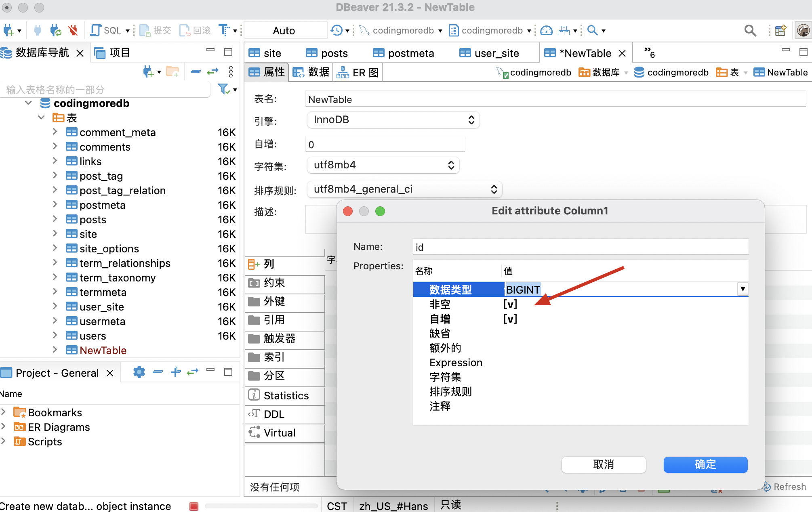Click the 确定 button in dialog
This screenshot has height=512, width=812.
(705, 464)
